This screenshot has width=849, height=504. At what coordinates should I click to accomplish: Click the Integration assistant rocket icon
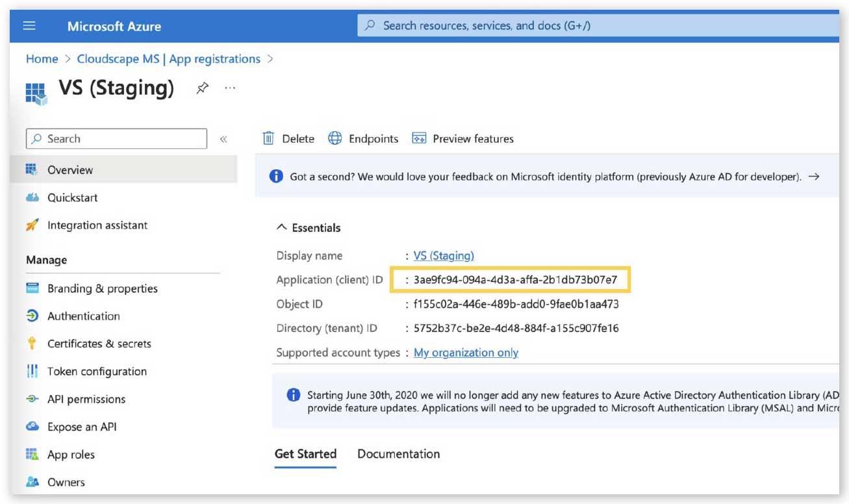(x=32, y=225)
